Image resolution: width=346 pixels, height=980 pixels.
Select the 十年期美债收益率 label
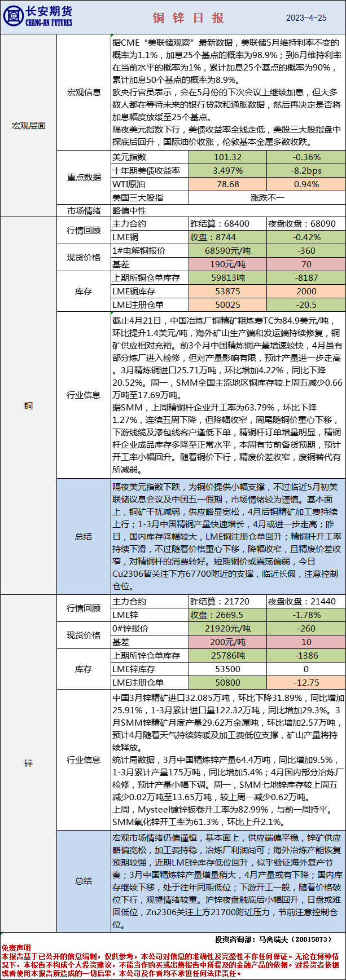click(x=150, y=170)
